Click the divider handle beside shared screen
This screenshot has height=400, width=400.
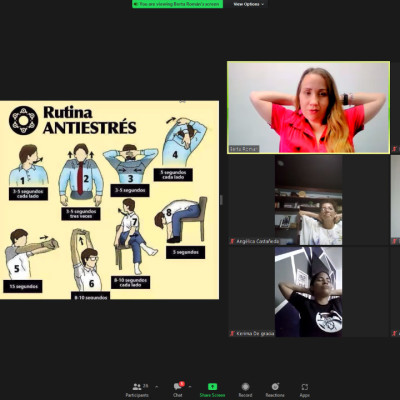click(221, 200)
